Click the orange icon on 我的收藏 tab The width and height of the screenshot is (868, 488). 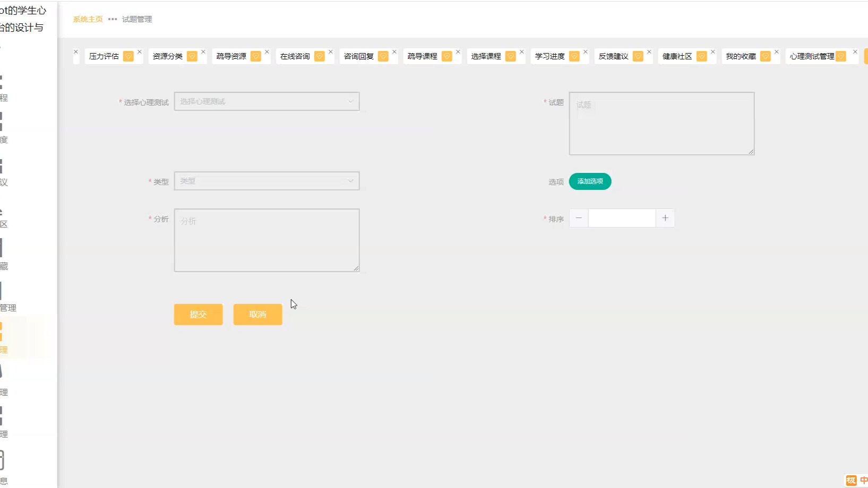point(766,56)
